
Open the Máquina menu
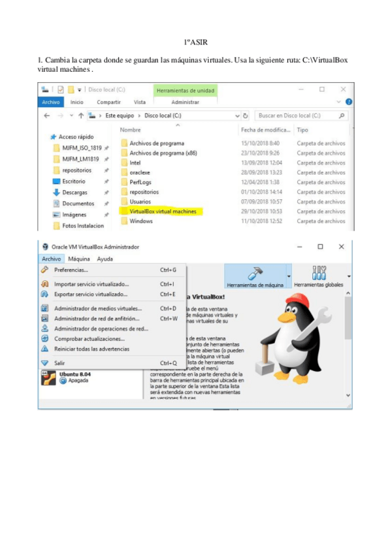(79, 259)
